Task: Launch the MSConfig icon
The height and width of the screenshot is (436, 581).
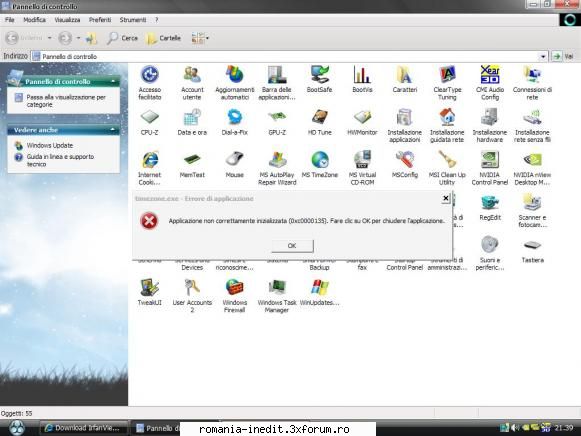Action: click(405, 164)
